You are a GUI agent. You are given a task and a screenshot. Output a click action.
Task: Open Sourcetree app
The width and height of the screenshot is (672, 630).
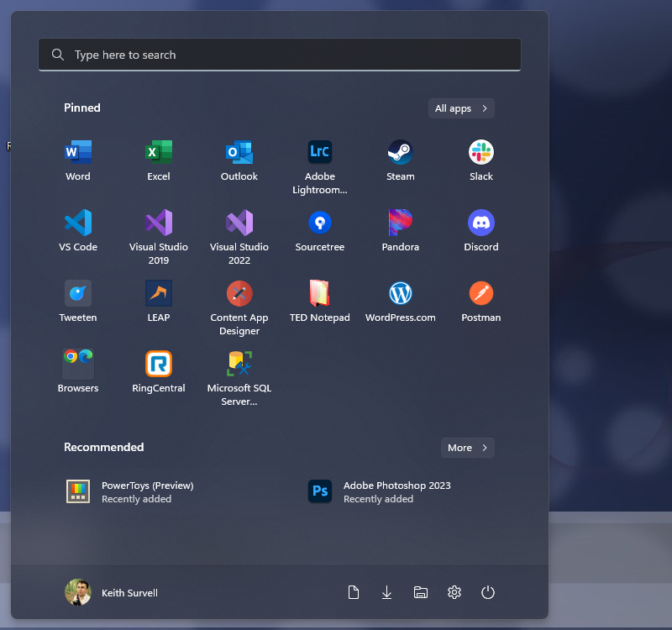[x=320, y=232]
